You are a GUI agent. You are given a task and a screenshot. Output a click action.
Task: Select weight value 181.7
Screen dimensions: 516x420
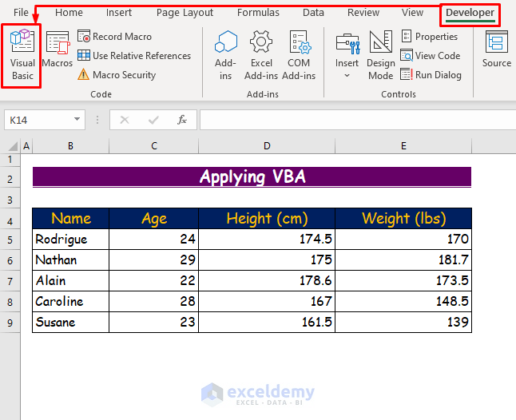tap(403, 260)
